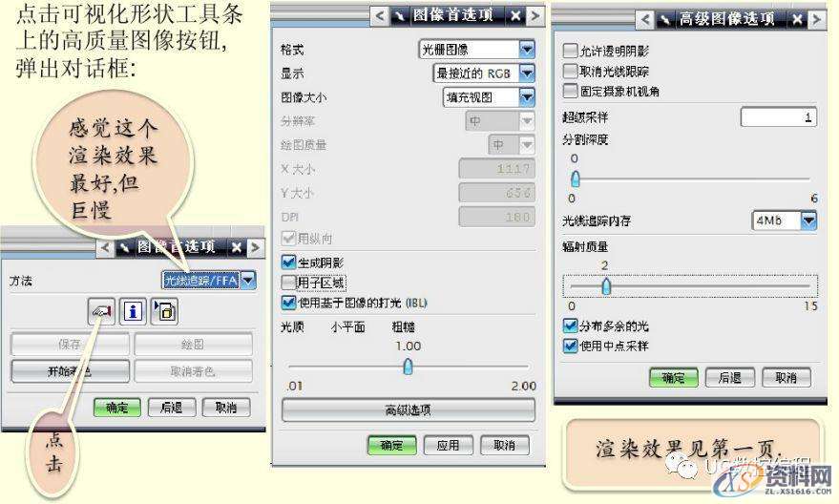
Task: Click right arrow in 高级图像选项 title bar
Action: 816,20
